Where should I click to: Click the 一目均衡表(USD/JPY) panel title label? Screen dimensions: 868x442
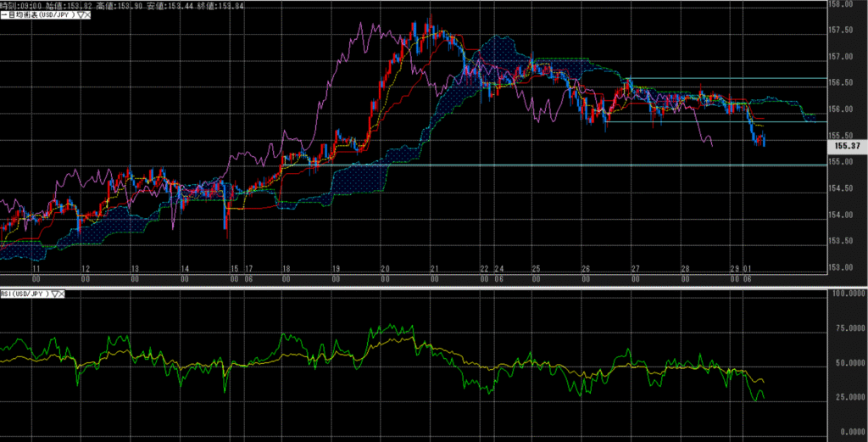tap(38, 16)
